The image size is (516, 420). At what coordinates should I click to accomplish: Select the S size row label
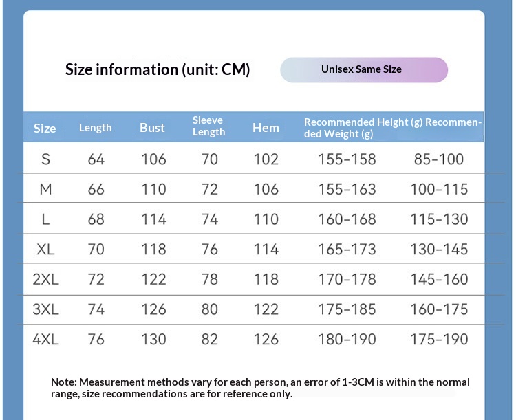(45, 159)
